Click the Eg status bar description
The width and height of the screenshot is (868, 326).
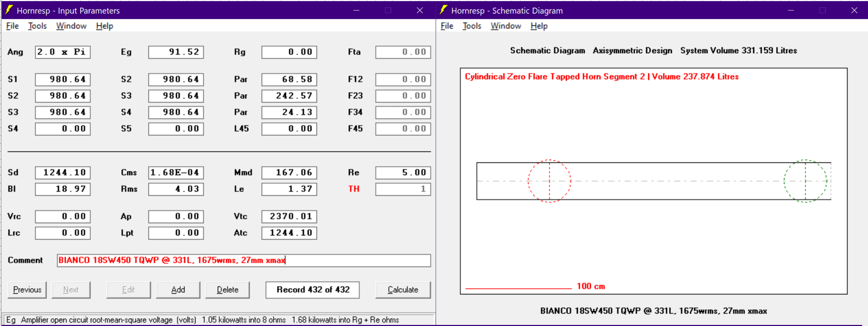202,320
